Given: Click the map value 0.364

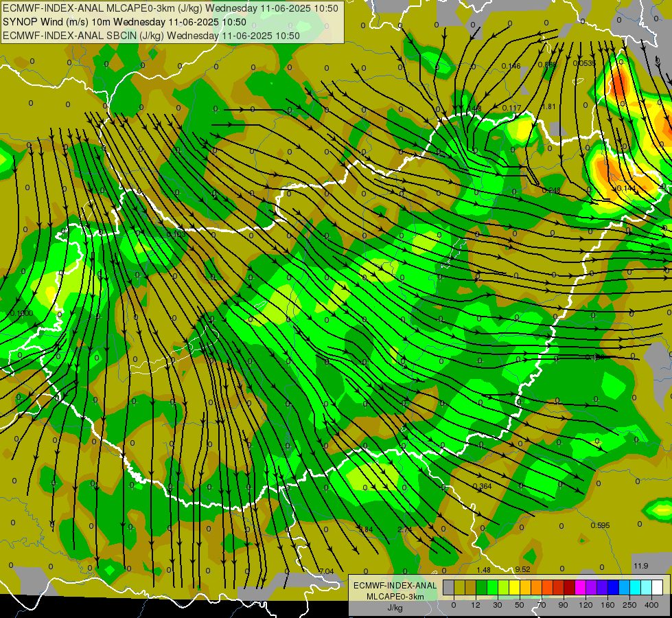Looking at the screenshot, I should [x=482, y=486].
